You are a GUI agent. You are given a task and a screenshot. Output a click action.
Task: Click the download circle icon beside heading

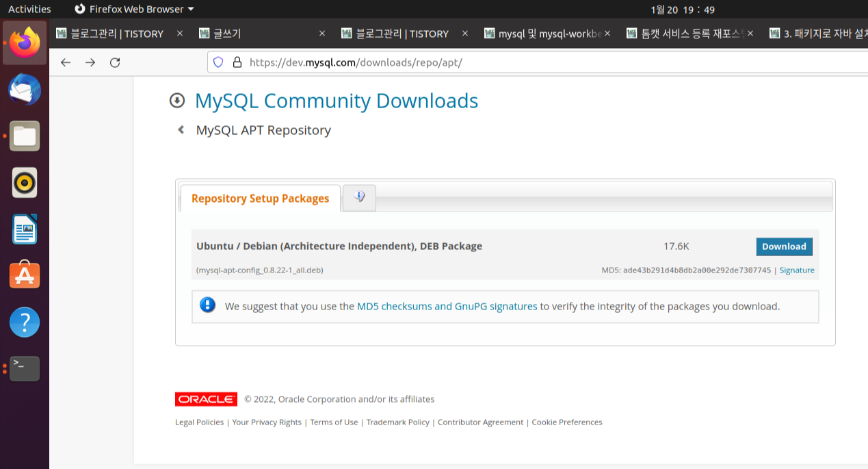tap(177, 101)
